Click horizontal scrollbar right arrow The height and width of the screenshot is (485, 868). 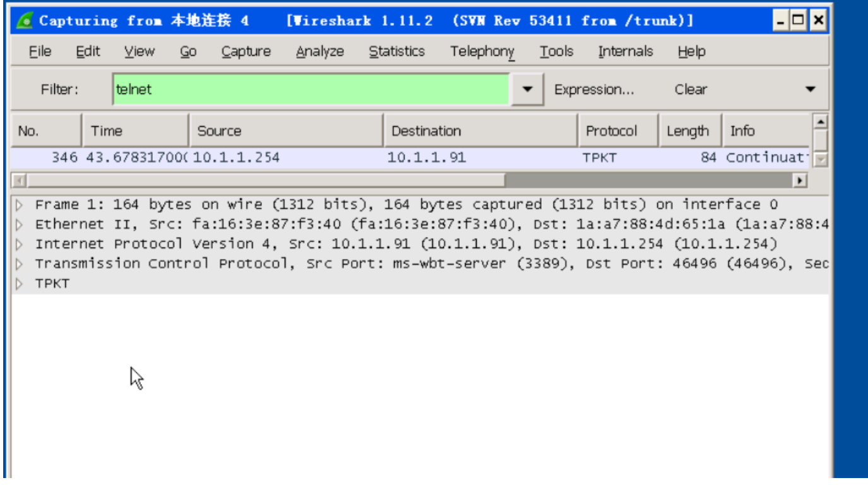tap(800, 181)
